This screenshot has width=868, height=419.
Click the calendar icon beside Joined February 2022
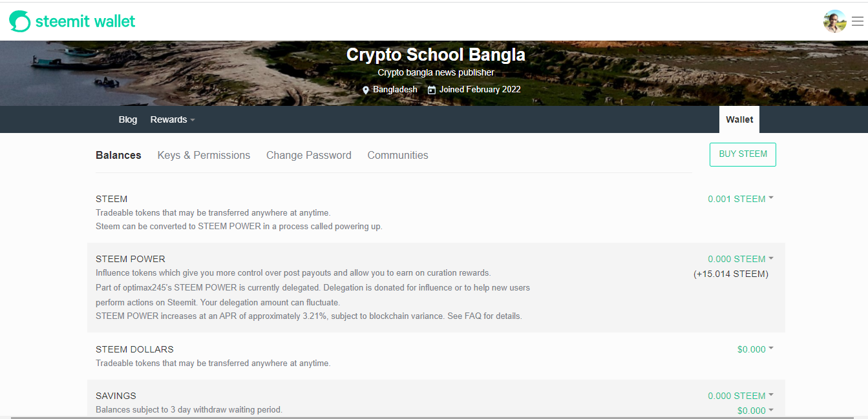[x=432, y=90]
